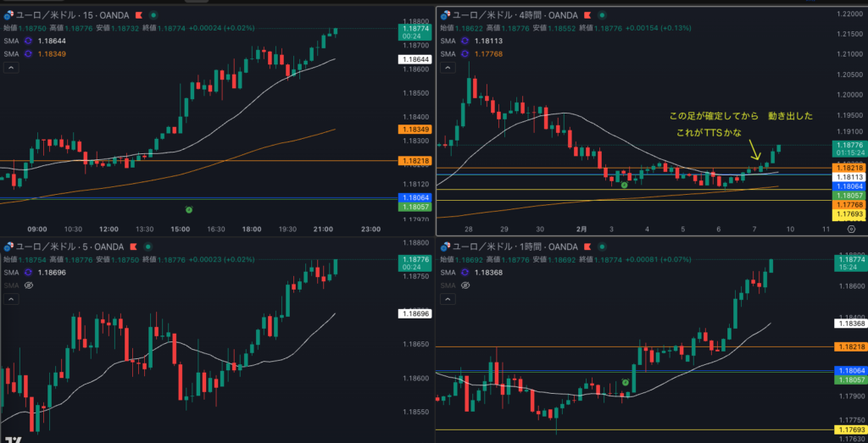Click the green market status dot on the 15-minute chart
This screenshot has height=443, width=868.
coord(153,15)
